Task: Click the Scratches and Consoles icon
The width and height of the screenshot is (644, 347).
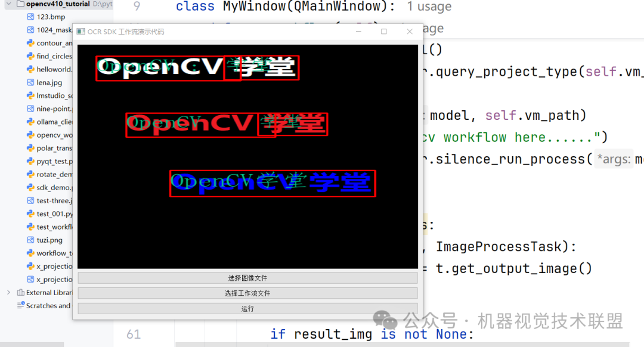Action: 20,305
